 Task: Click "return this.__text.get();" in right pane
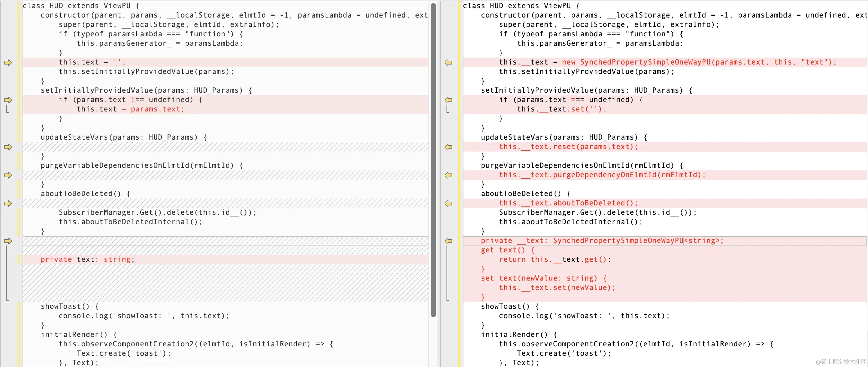click(555, 260)
